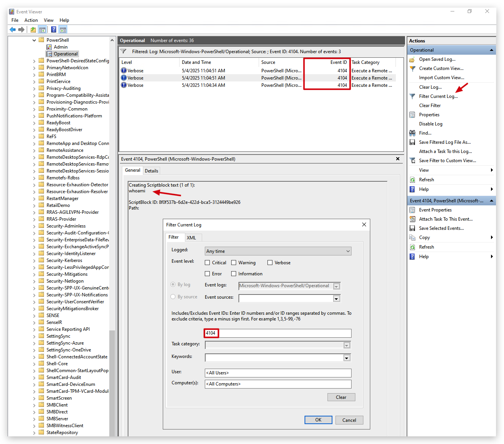Expand the RemoteAssistance tree folder
Image resolution: width=504 pixels, height=444 pixels.
pos(34,150)
